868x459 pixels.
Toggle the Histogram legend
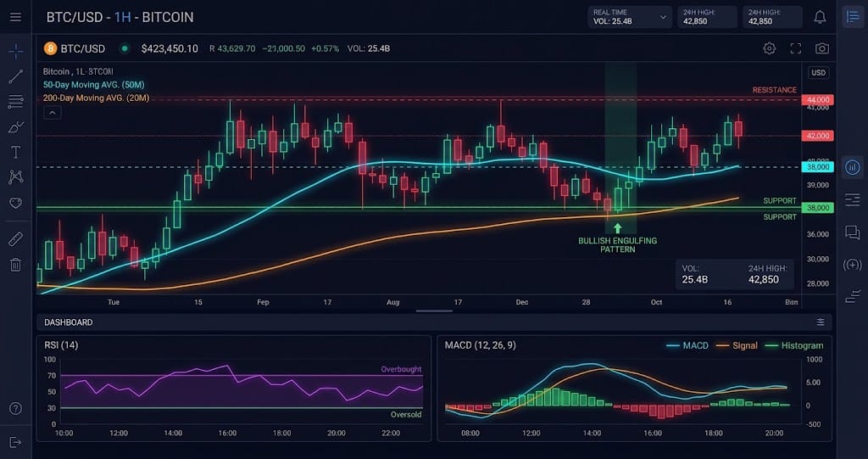click(794, 345)
